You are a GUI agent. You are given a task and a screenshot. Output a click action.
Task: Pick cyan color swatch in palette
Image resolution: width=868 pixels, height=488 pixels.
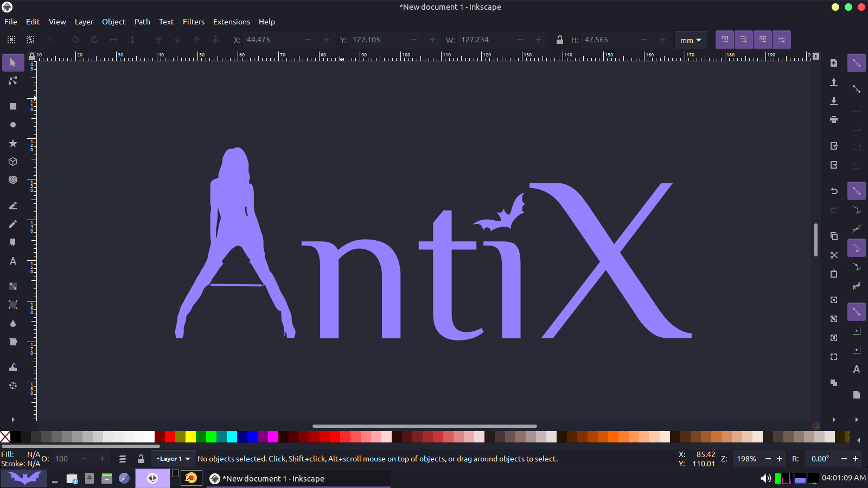tap(232, 436)
